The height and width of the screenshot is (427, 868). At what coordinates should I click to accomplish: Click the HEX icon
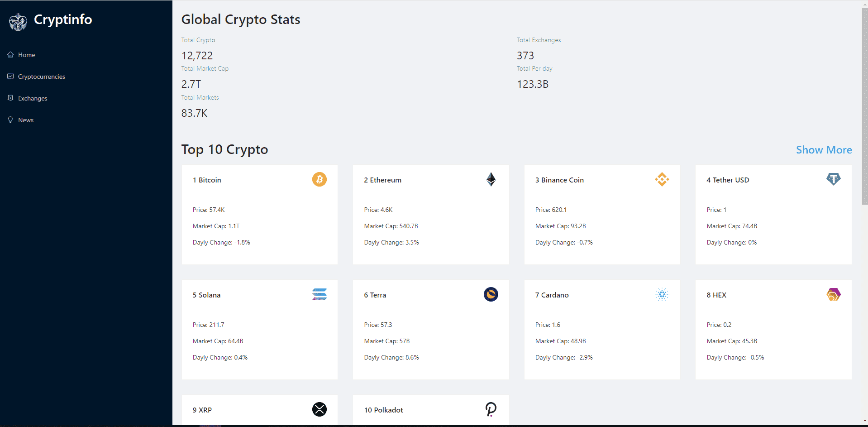833,294
